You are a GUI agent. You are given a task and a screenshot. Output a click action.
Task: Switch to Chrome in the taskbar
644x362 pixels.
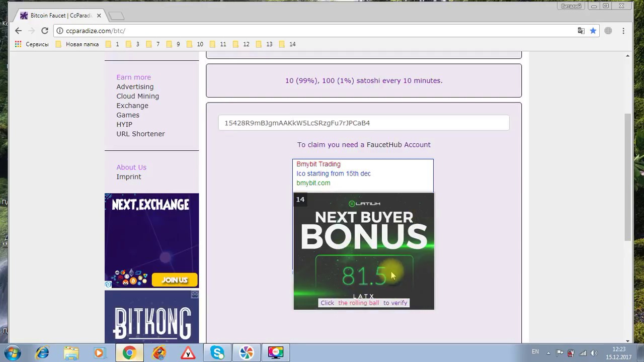[129, 352]
